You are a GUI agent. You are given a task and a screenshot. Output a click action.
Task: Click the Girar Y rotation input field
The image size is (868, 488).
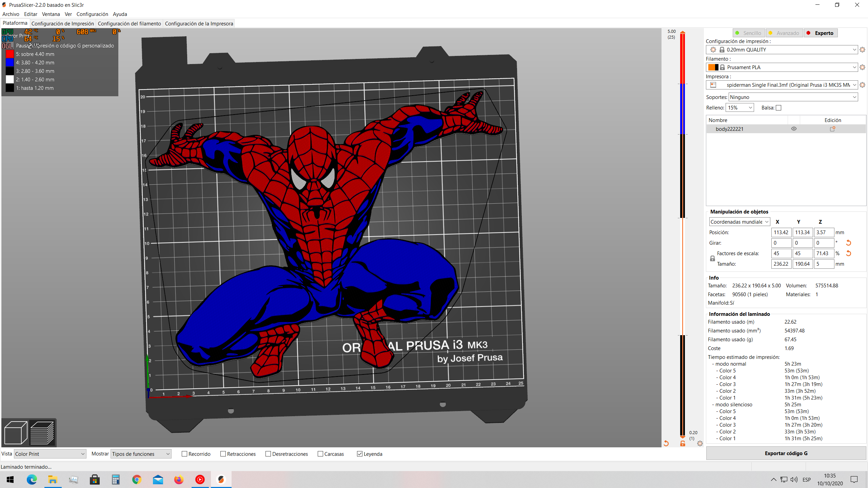(803, 243)
